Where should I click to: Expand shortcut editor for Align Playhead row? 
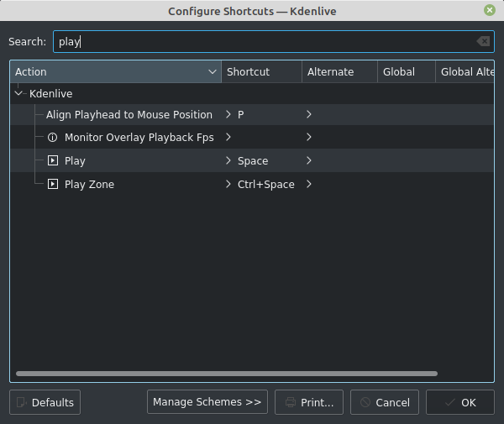pos(228,114)
